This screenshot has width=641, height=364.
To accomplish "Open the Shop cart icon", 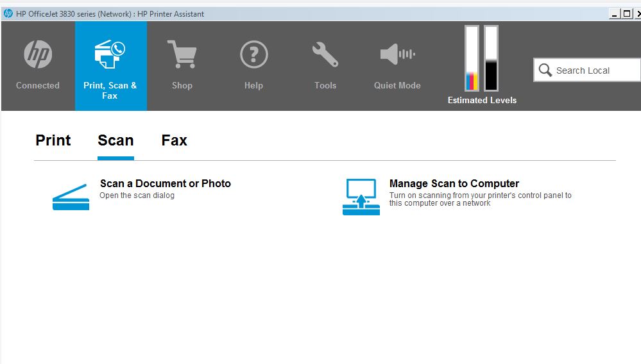I will pos(182,54).
